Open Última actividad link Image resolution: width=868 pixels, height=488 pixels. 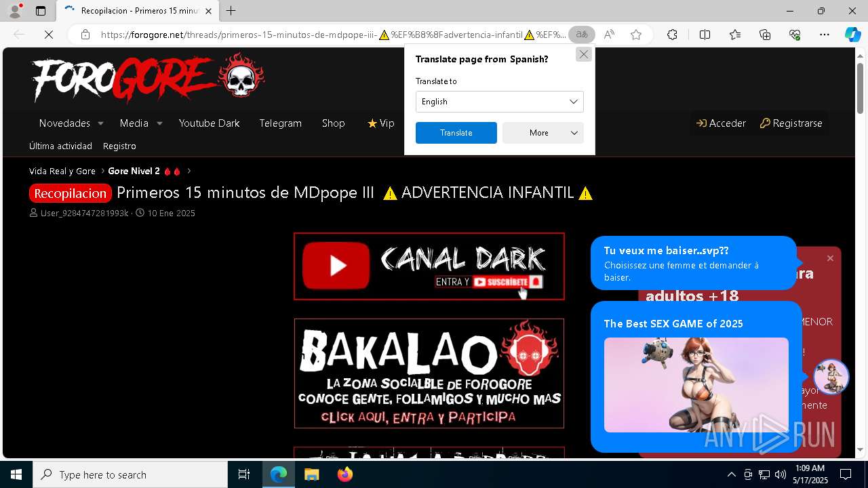click(x=60, y=146)
